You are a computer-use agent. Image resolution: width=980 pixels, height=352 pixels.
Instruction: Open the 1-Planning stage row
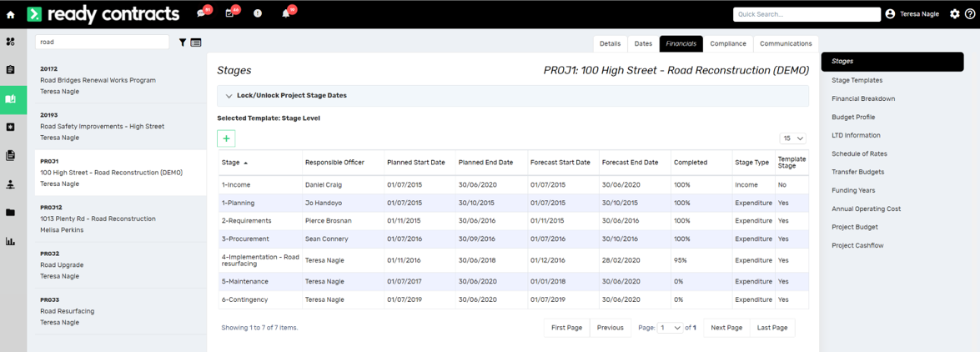513,204
